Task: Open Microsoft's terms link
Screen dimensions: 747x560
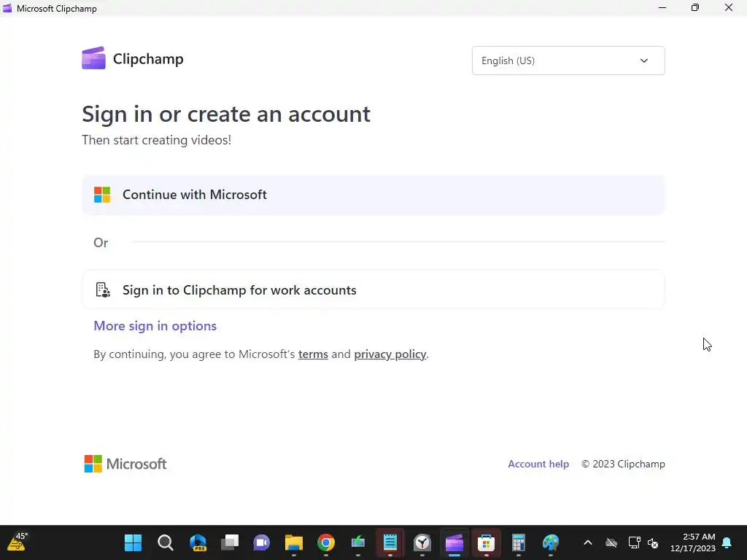Action: point(313,354)
